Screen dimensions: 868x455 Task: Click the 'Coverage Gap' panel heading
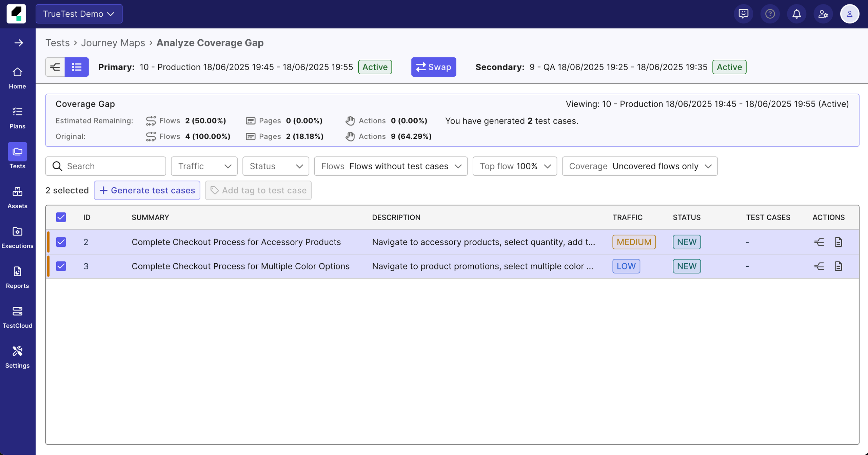85,104
